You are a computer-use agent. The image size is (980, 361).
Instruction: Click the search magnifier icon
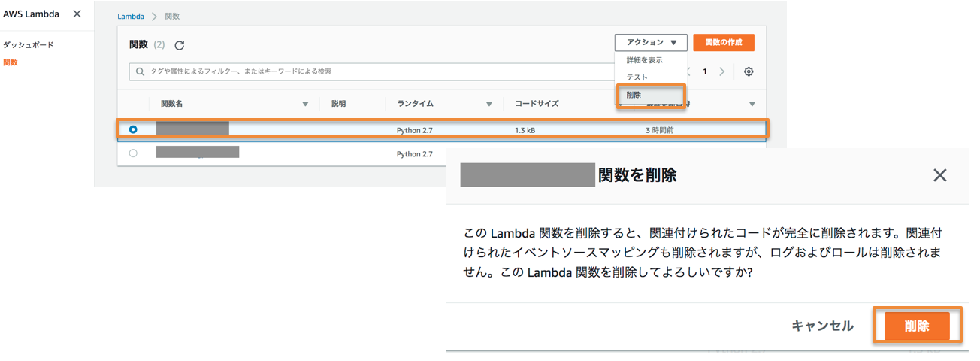[x=140, y=71]
